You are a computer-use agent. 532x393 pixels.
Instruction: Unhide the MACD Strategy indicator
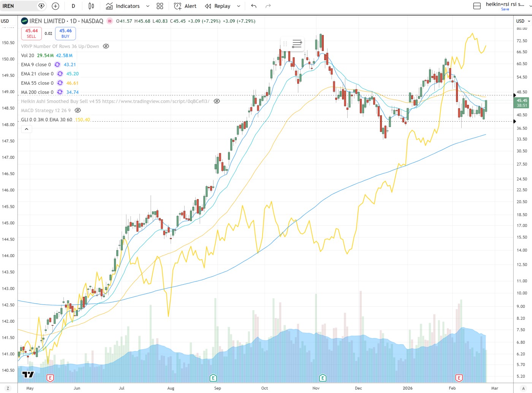pyautogui.click(x=78, y=110)
